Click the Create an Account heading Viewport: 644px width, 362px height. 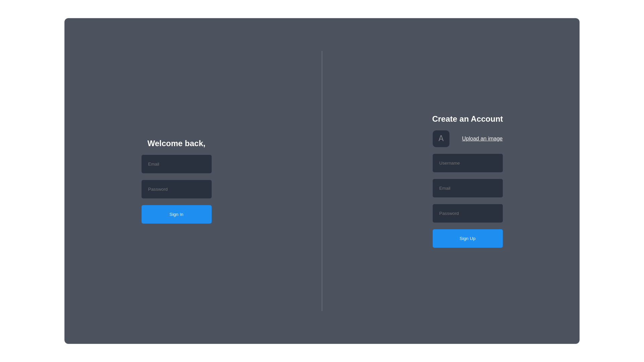pyautogui.click(x=467, y=119)
